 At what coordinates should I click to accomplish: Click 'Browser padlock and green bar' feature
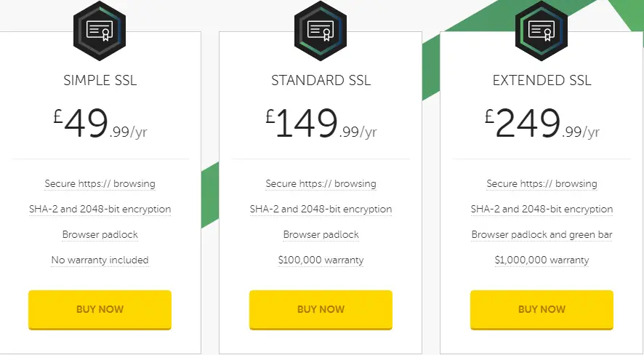[542, 235]
